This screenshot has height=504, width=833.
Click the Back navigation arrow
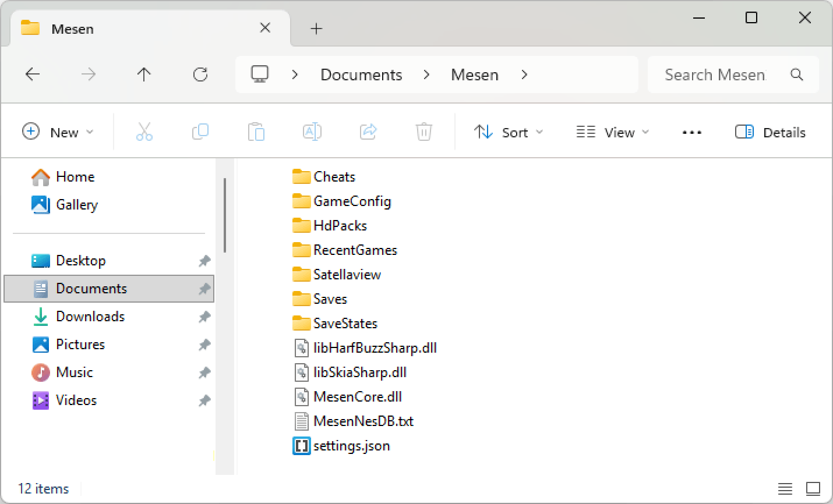33,74
